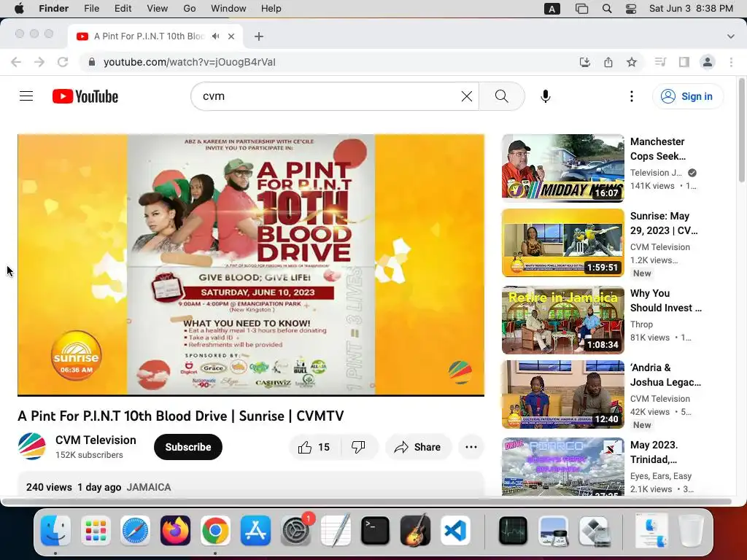Click the horizontal scrollbar at bottom
This screenshot has height=560, width=747.
367,502
